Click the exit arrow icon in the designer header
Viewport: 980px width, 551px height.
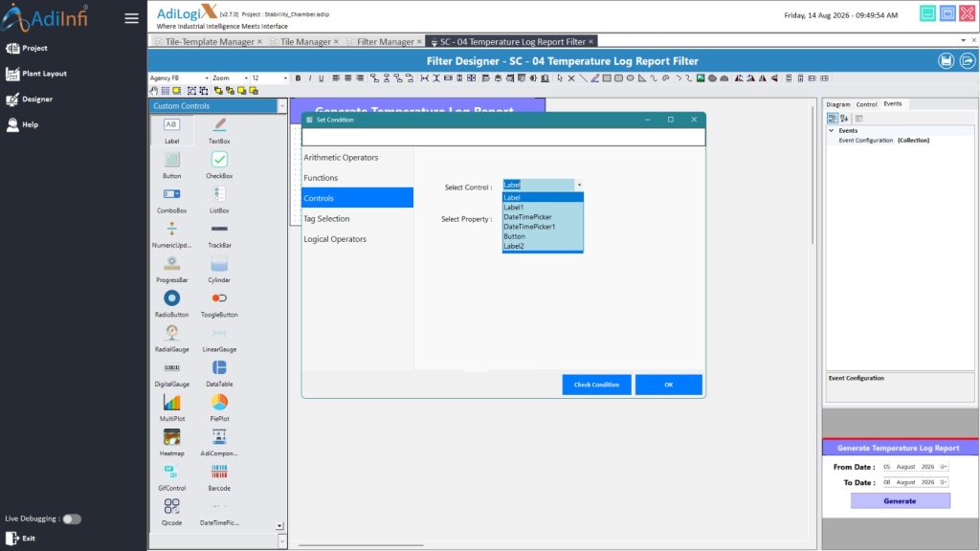tap(968, 60)
